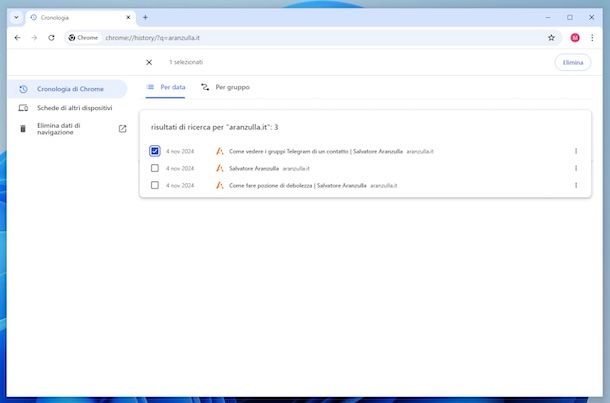Open the Chrome three-dot menu

point(592,38)
